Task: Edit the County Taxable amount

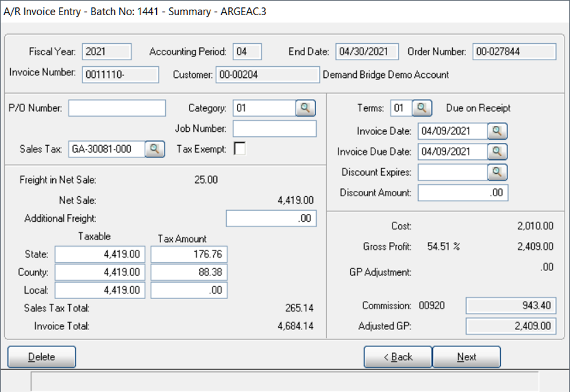Action: point(100,272)
